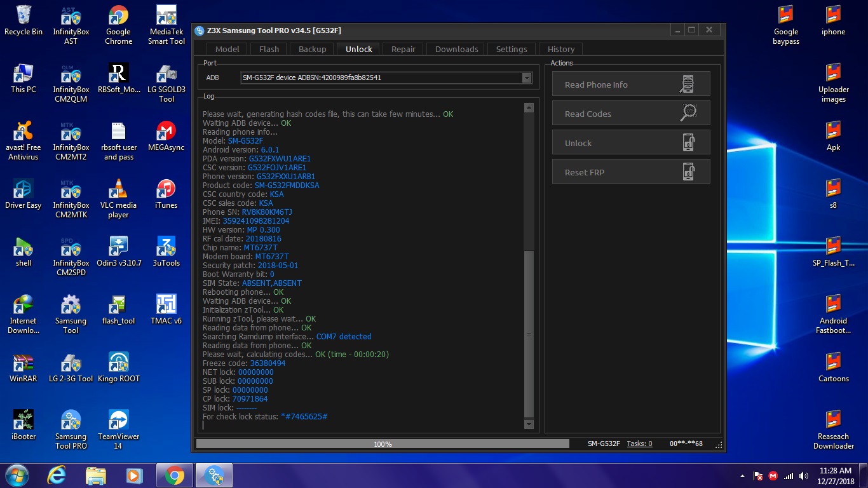Launch 3uTools desktop icon

[166, 252]
